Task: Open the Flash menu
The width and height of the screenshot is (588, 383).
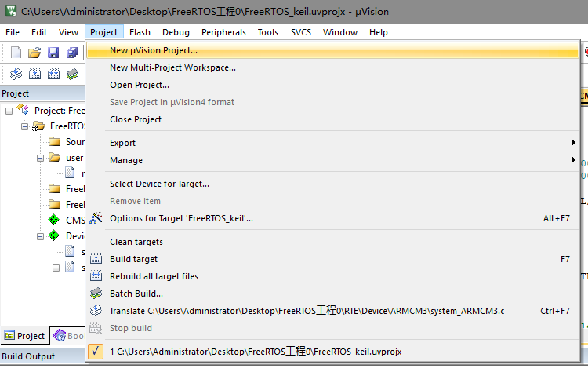Action: pos(140,32)
